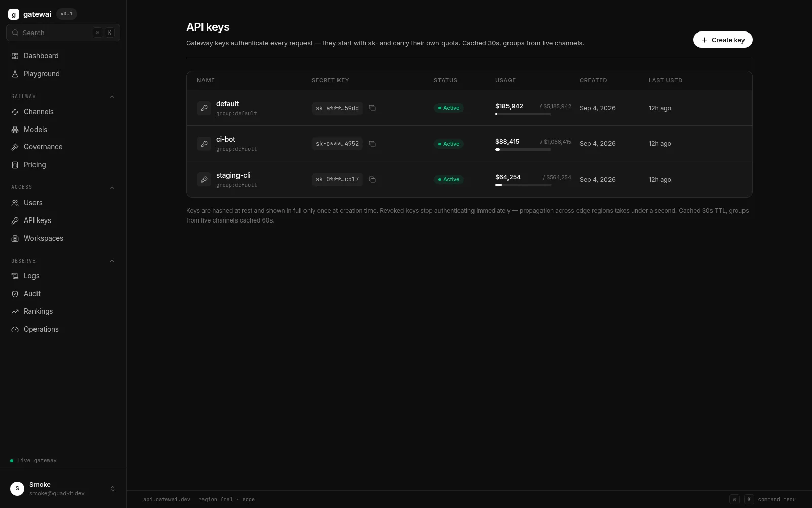
Task: Collapse the Gateway section
Action: (112, 97)
